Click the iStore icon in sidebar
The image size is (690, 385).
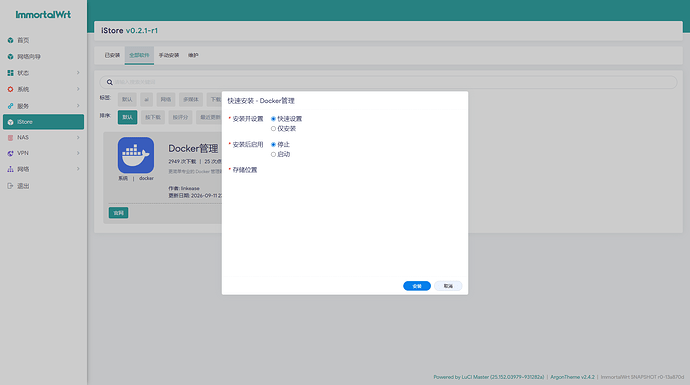coord(10,122)
